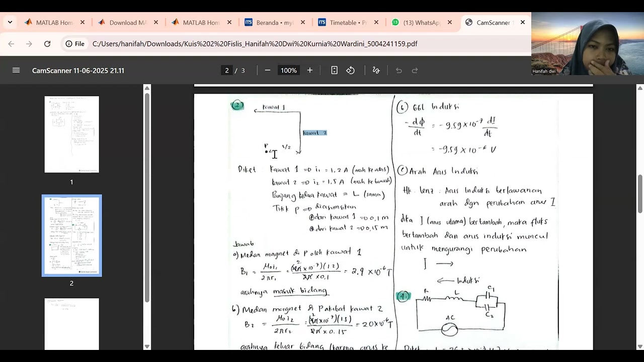Focus the address bar file path

pyautogui.click(x=255, y=44)
